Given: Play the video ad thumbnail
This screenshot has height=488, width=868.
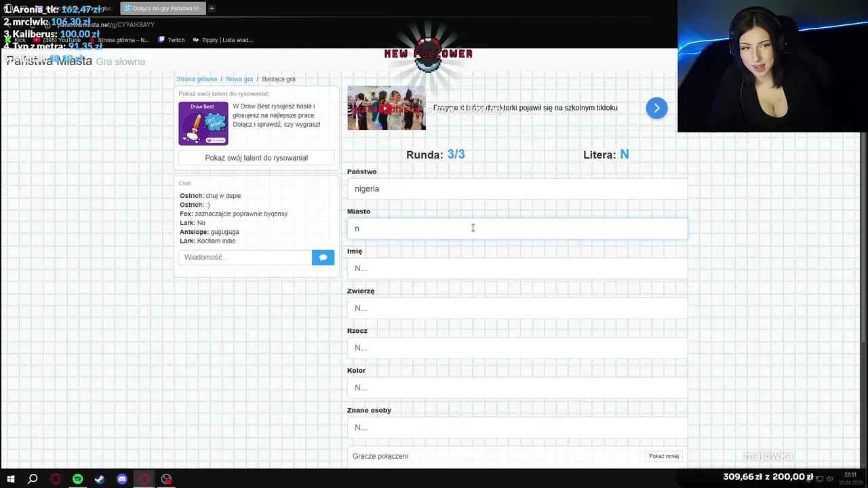Looking at the screenshot, I should 386,108.
